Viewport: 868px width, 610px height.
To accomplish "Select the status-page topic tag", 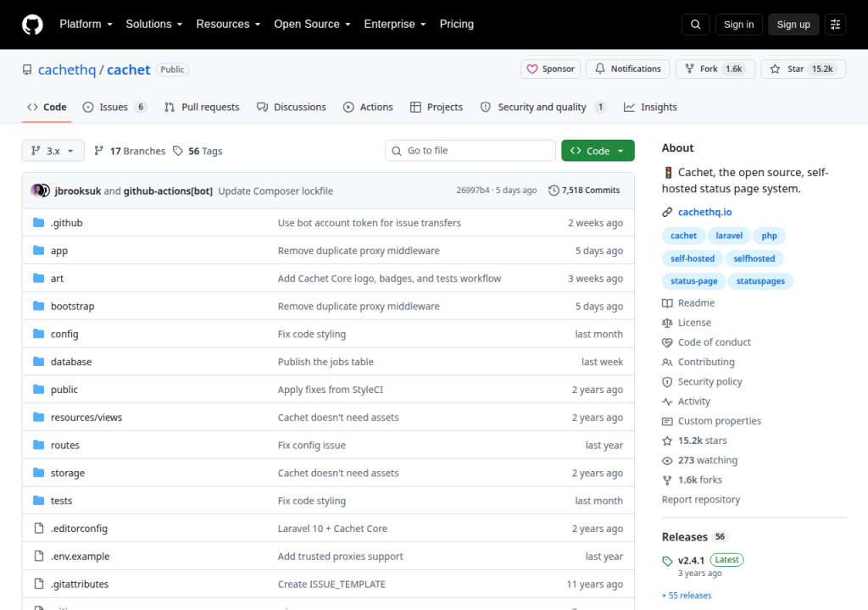I will 693,281.
